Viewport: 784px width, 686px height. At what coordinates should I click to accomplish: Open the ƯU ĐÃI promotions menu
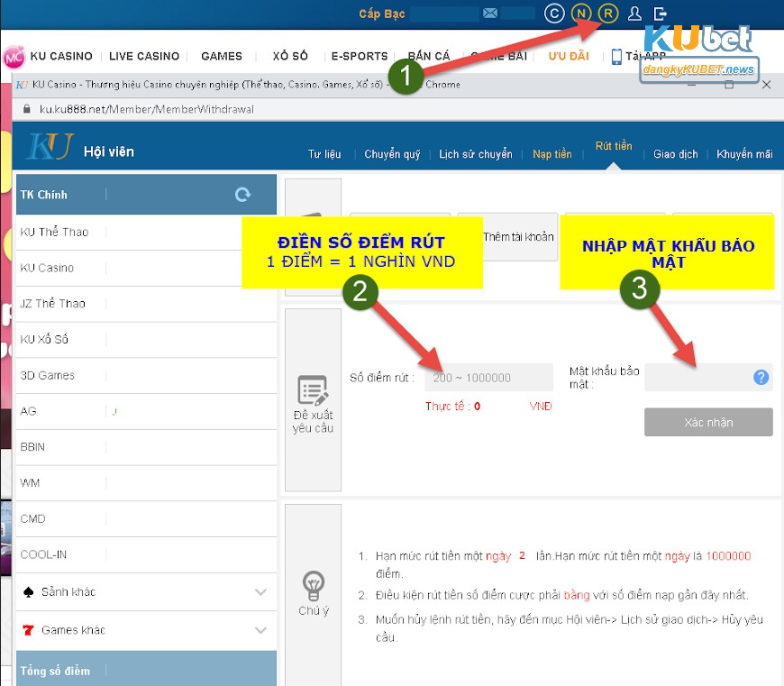pos(569,56)
